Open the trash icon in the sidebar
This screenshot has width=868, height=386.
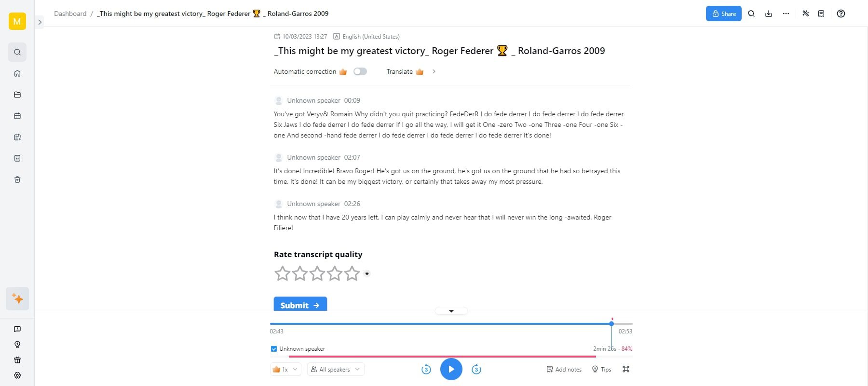pos(17,179)
